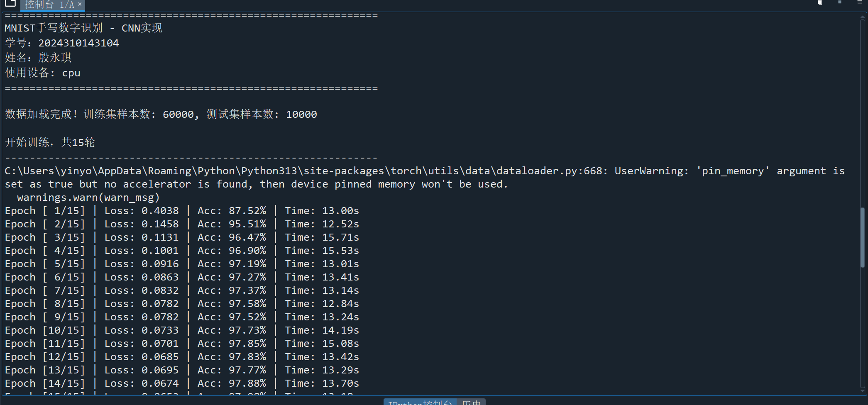Click the Epoch 5/15 output row
868x405 pixels.
click(182, 263)
